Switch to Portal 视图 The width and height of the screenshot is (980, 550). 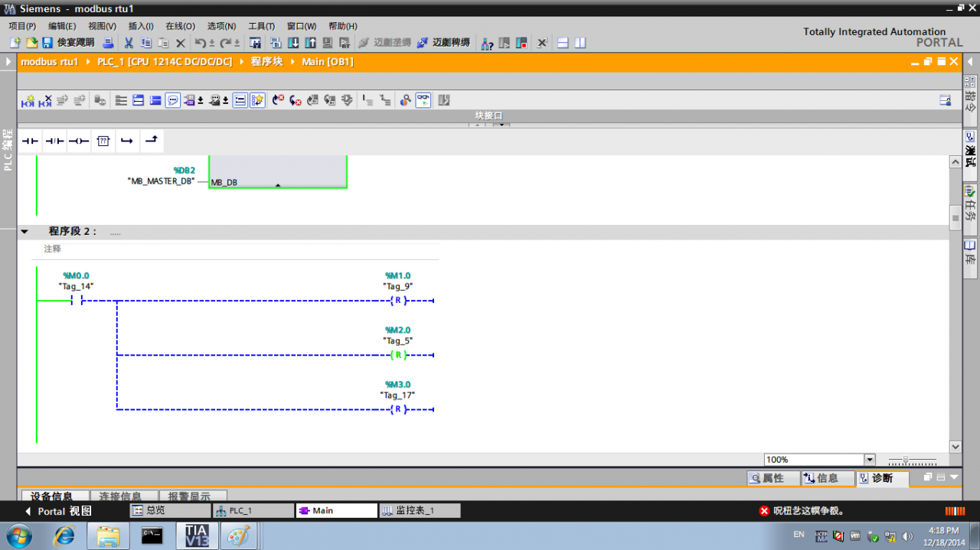pos(59,511)
